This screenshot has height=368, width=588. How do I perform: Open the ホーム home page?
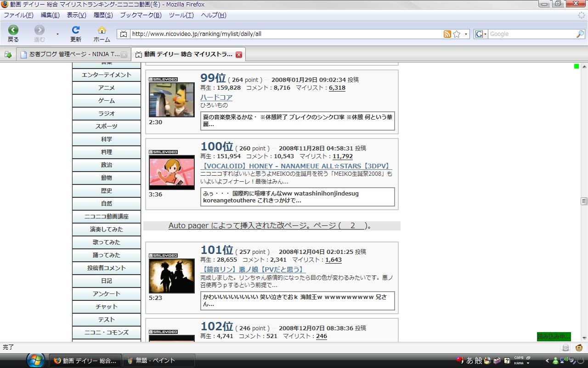(102, 34)
